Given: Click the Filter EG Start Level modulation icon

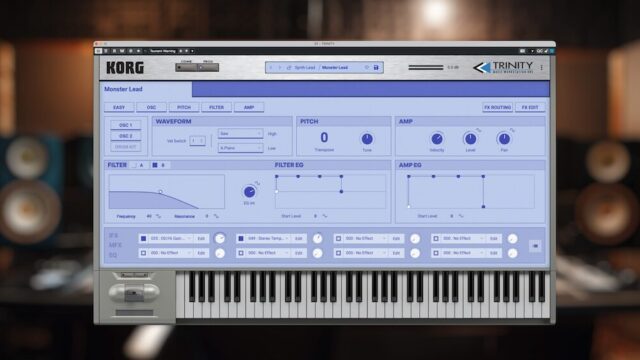Looking at the screenshot, I should click(325, 216).
